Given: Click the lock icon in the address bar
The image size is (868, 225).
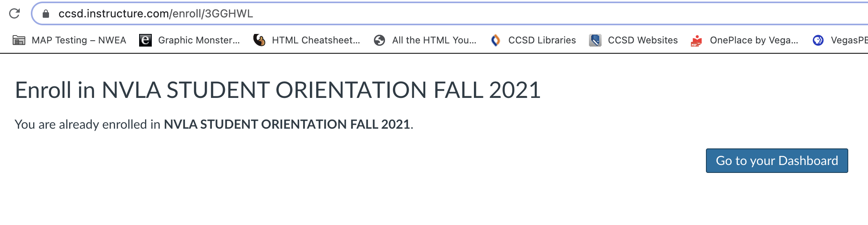Looking at the screenshot, I should [x=46, y=14].
